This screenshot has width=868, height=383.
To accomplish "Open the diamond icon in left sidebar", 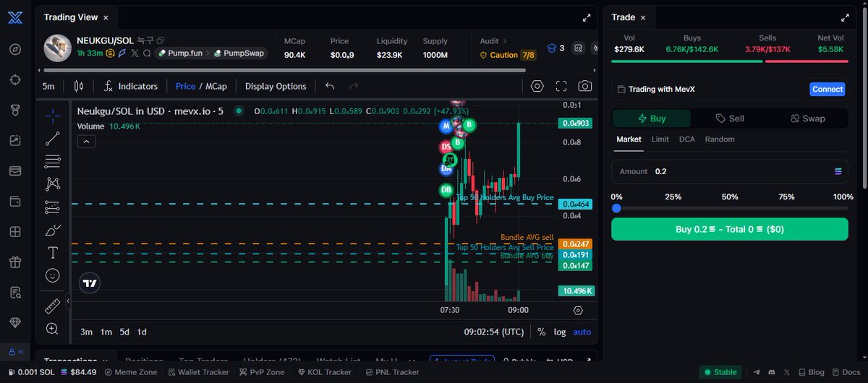I will (15, 322).
